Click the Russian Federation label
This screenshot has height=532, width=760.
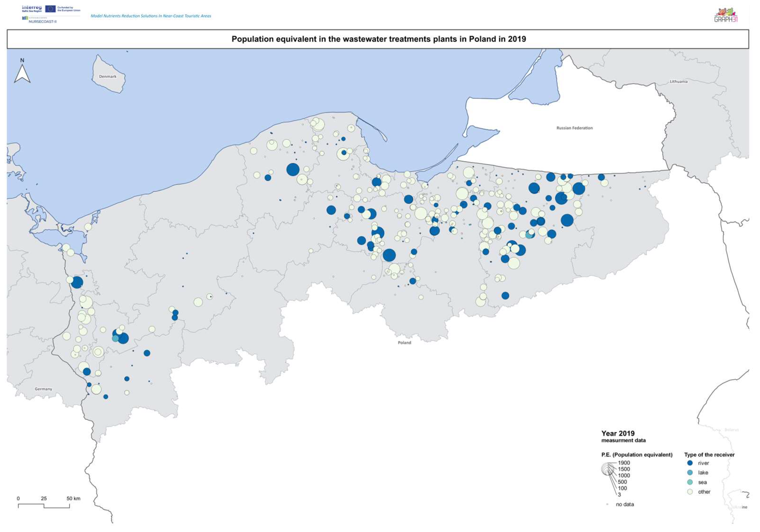pos(574,128)
